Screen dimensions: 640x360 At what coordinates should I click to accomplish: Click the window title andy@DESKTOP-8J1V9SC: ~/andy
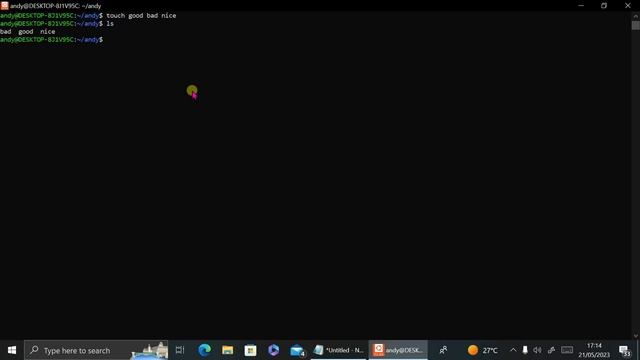56,6
